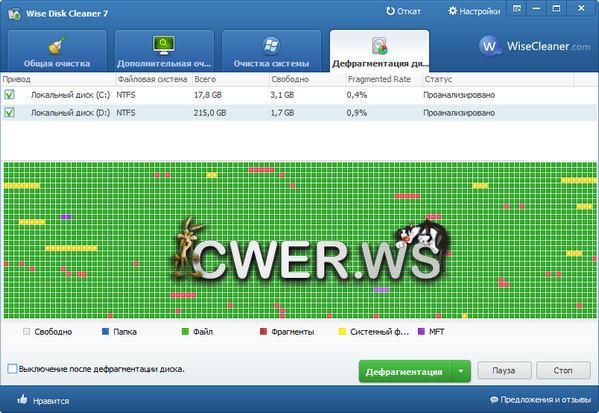Click the green Файл legend swatch

[x=185, y=331]
